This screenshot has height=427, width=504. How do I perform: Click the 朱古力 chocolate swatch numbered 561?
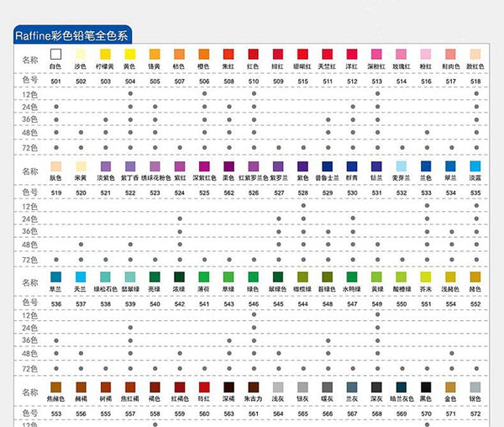(254, 386)
